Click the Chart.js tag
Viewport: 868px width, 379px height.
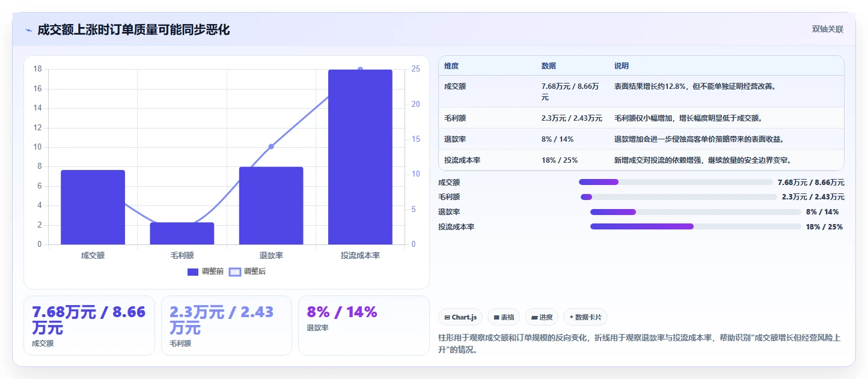(x=460, y=317)
